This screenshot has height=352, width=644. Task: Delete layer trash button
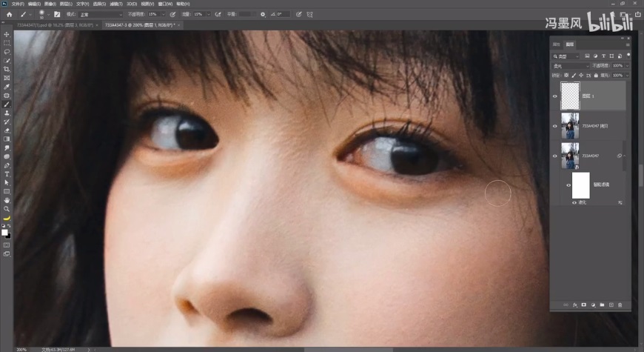pyautogui.click(x=620, y=305)
